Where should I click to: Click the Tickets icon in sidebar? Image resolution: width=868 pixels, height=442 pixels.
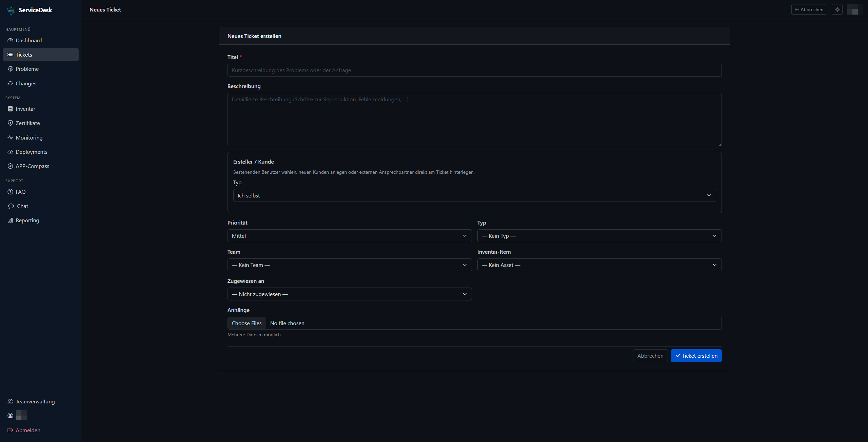(10, 55)
